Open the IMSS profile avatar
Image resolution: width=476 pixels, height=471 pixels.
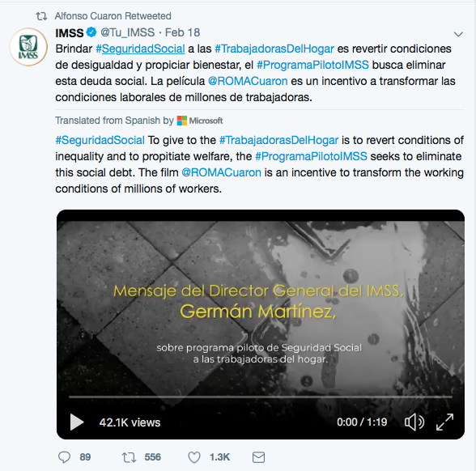[28, 47]
